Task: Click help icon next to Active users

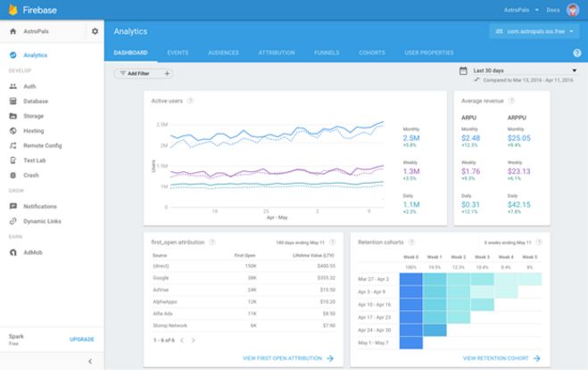Action: (191, 101)
